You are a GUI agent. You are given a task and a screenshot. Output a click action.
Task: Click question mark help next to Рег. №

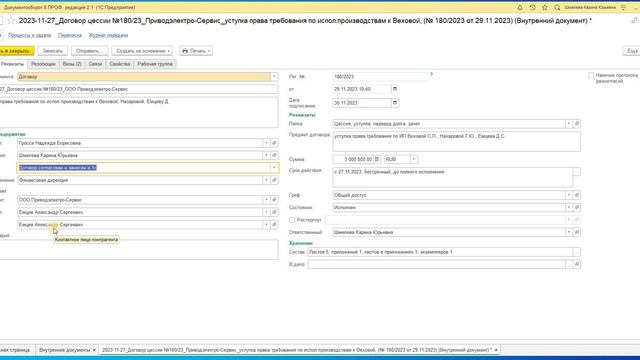[431, 74]
